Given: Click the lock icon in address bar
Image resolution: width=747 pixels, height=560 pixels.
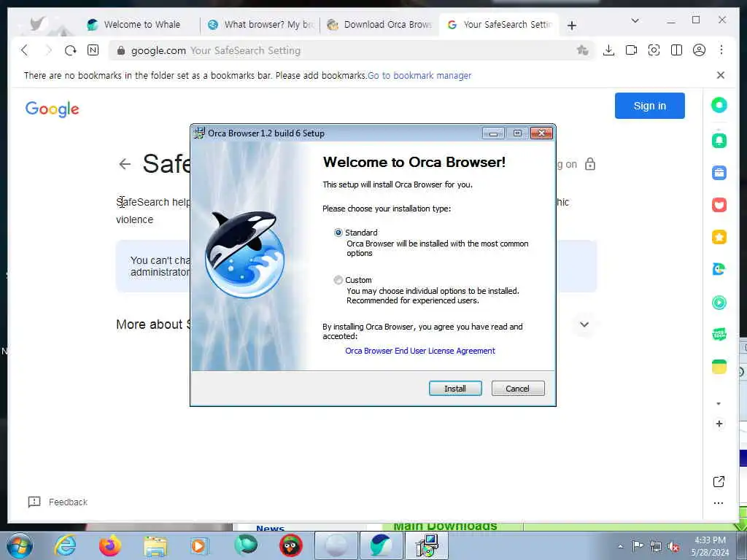Looking at the screenshot, I should (x=121, y=50).
